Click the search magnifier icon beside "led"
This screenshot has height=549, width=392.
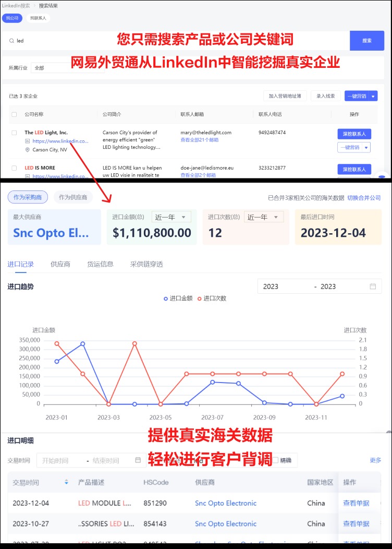tap(11, 41)
